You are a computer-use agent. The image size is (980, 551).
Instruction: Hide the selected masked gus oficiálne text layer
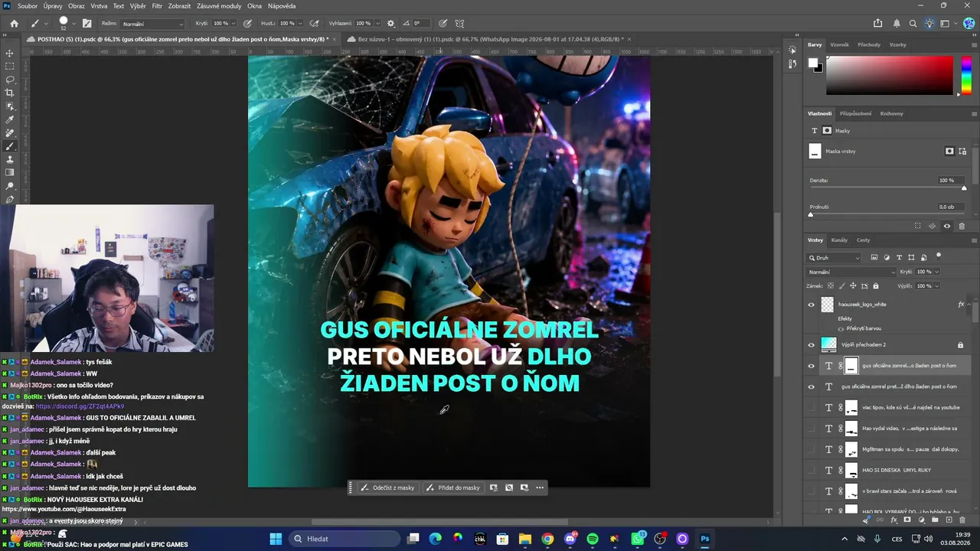pyautogui.click(x=812, y=366)
